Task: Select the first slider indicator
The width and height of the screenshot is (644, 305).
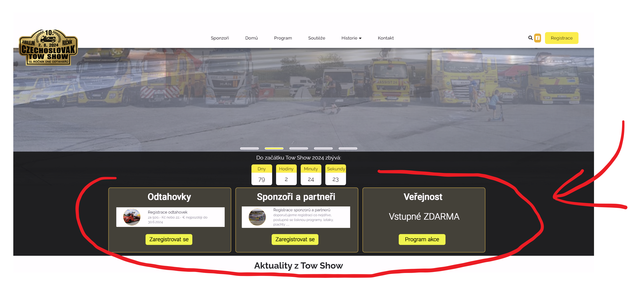Action: click(x=249, y=148)
